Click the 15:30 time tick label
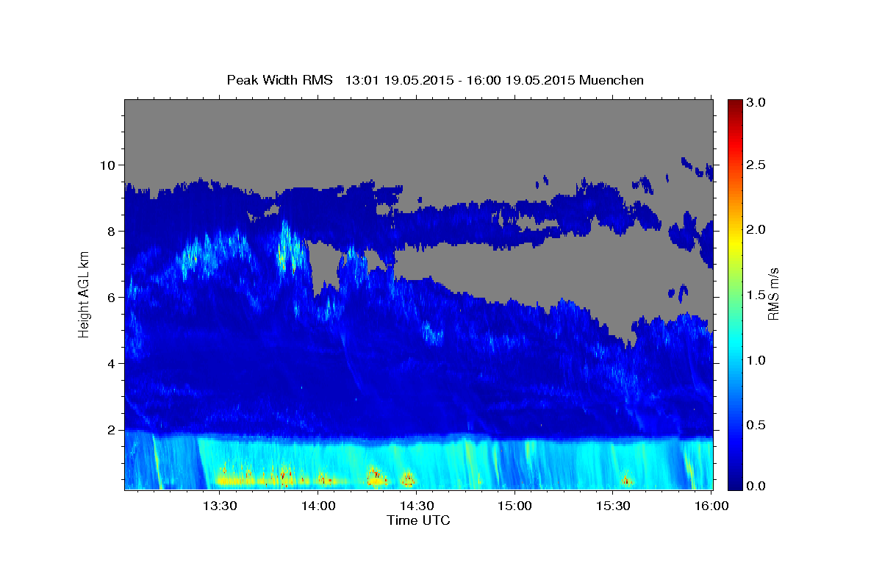Screen dimensions: 882x588 pyautogui.click(x=614, y=506)
